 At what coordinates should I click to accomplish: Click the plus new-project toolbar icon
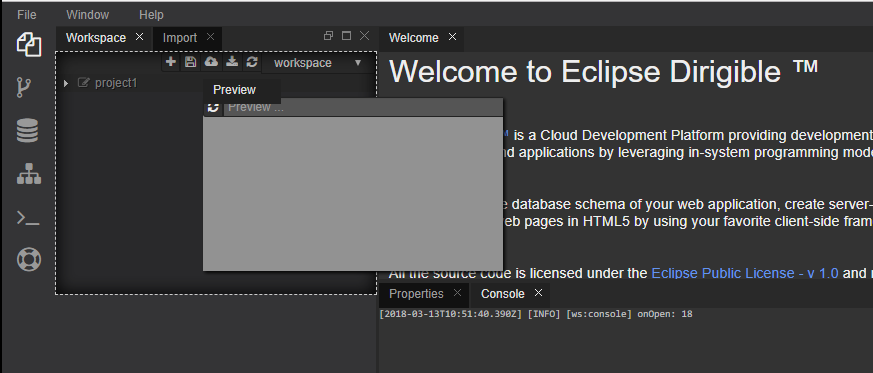point(171,62)
